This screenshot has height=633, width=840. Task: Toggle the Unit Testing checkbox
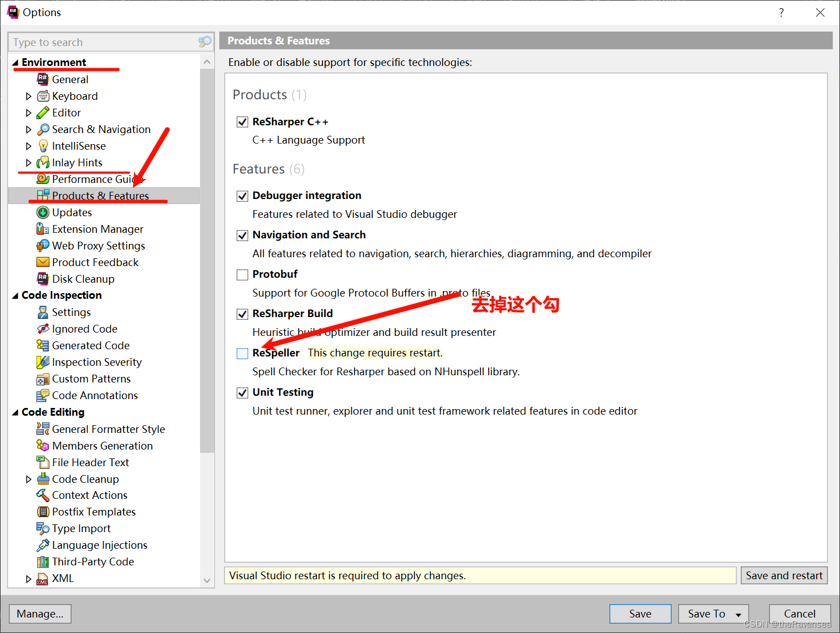tap(242, 392)
